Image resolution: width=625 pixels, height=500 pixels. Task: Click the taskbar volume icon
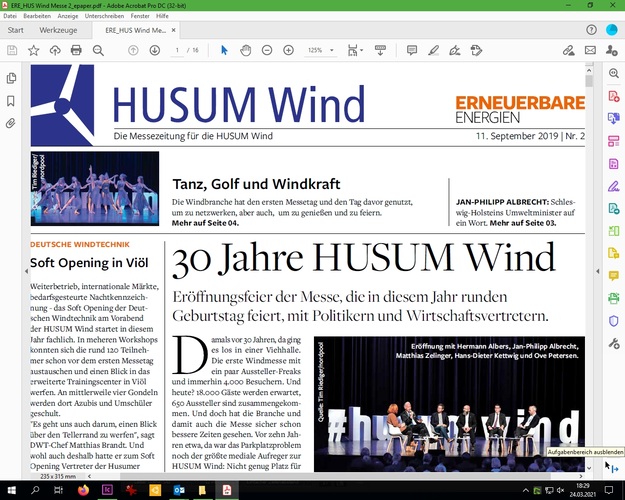[x=560, y=490]
